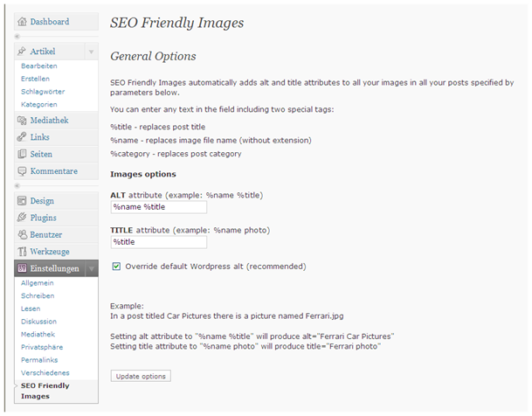Open Verschiedenes settings page

45,373
